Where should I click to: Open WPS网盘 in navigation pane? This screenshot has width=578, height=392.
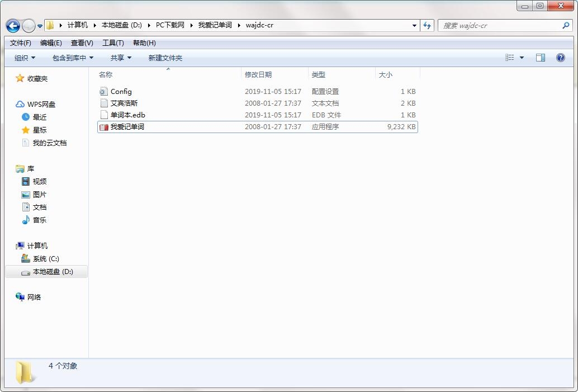point(41,105)
